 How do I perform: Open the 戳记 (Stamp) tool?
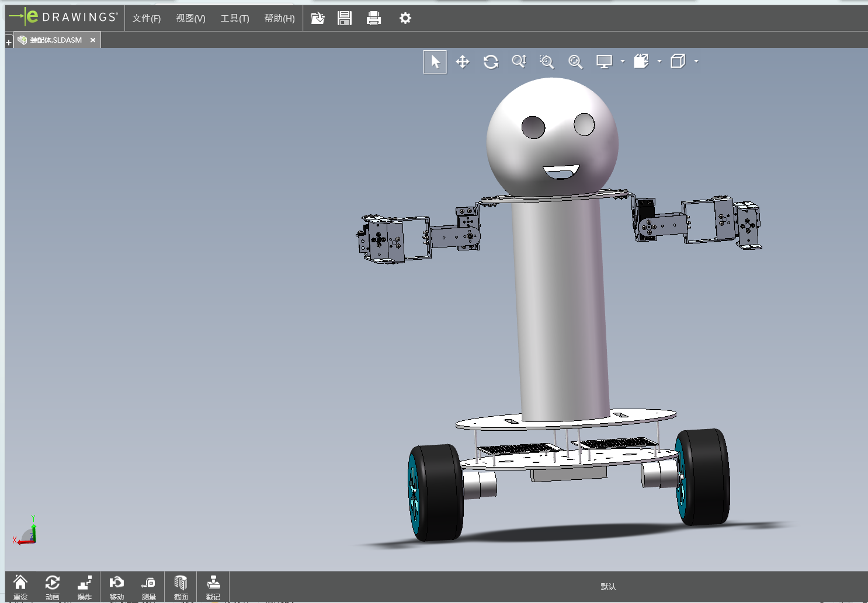pyautogui.click(x=213, y=586)
